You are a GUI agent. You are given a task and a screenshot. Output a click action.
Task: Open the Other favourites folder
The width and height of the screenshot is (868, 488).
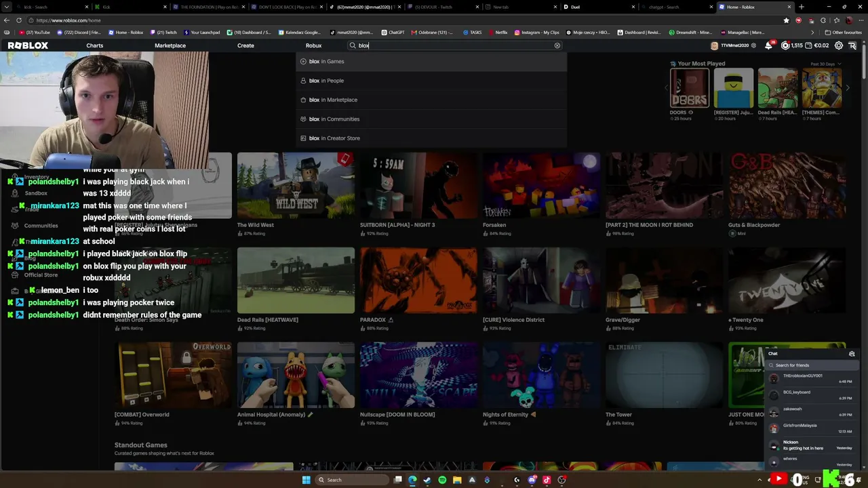coord(843,33)
